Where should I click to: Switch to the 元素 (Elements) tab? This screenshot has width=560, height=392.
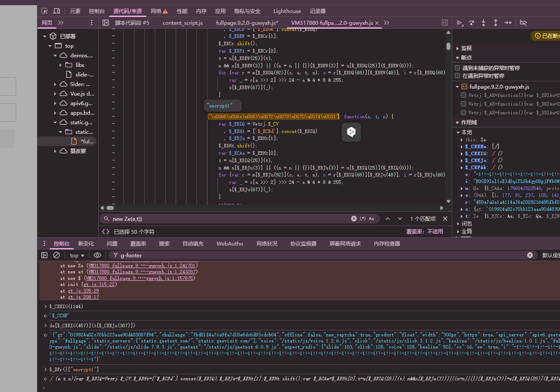tap(75, 11)
